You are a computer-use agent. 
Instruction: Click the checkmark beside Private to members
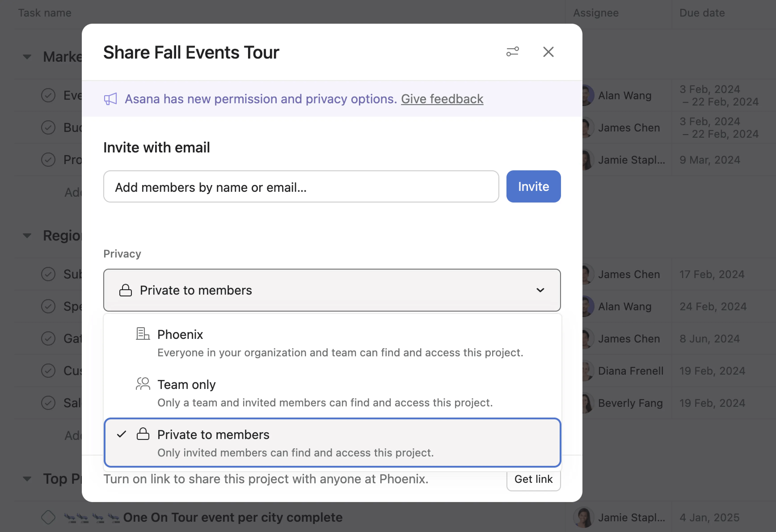[x=122, y=434]
